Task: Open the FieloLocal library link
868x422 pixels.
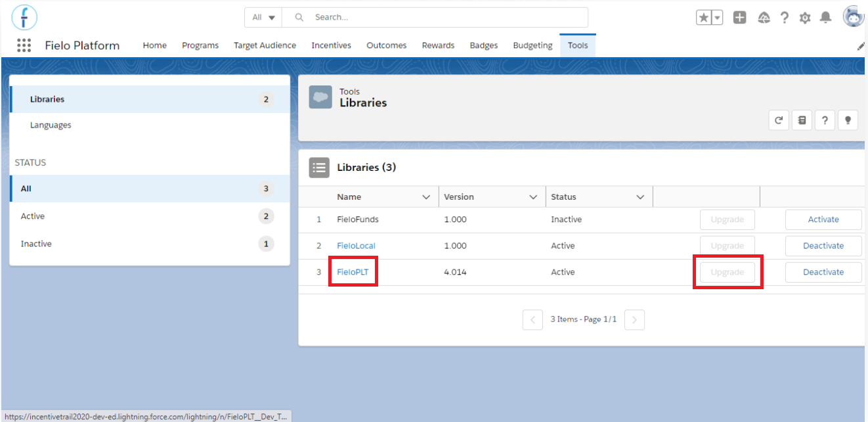Action: (356, 246)
